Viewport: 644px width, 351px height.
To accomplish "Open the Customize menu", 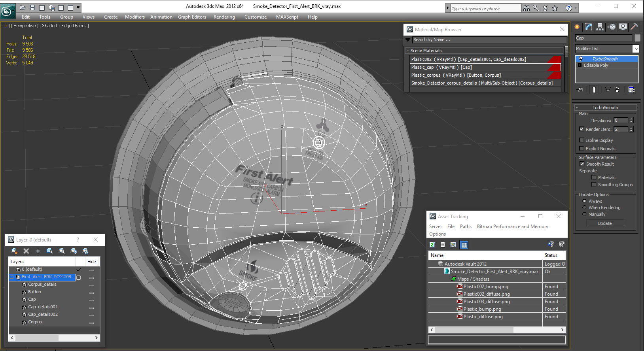I will 256,17.
